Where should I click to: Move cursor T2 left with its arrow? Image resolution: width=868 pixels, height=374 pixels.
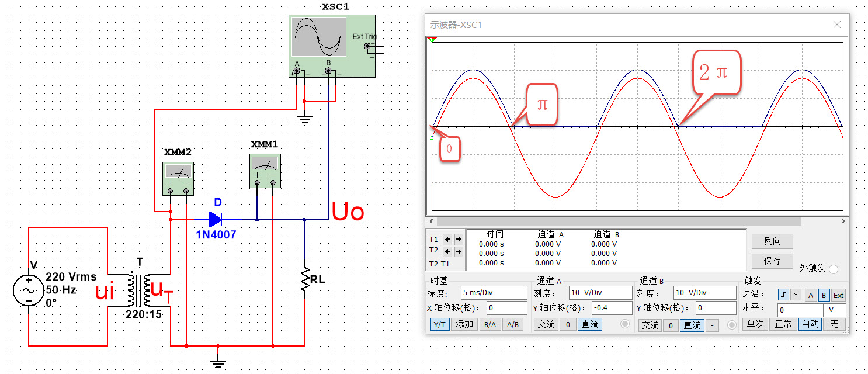pyautogui.click(x=448, y=251)
